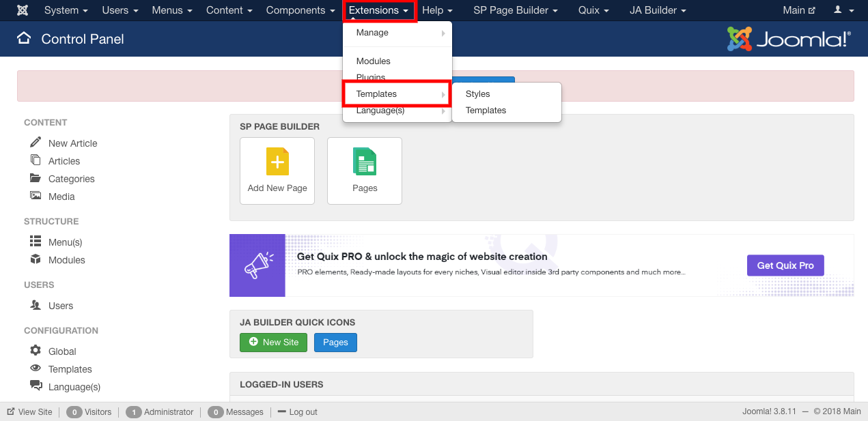Open the Articles link in sidebar

pyautogui.click(x=64, y=161)
